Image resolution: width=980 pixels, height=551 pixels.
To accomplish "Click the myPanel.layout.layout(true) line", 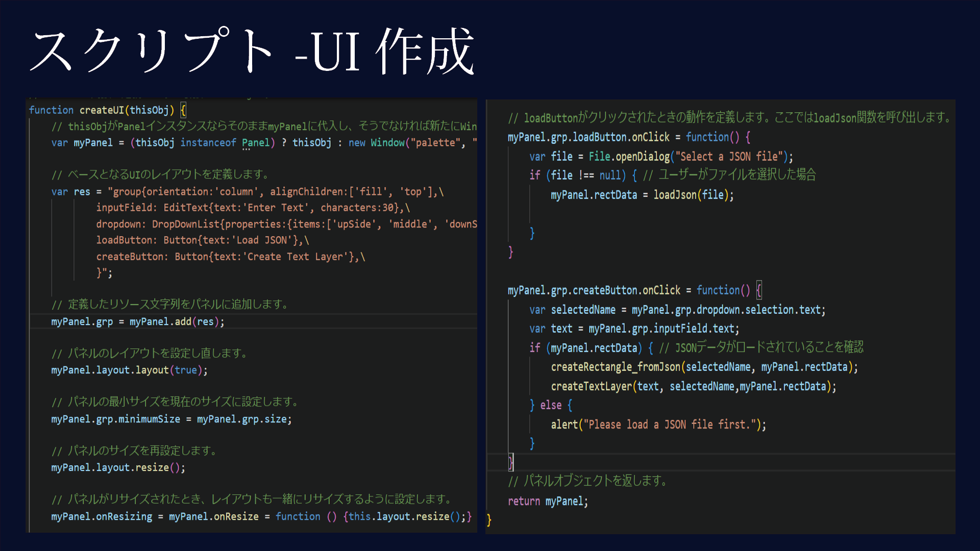I will click(x=129, y=370).
